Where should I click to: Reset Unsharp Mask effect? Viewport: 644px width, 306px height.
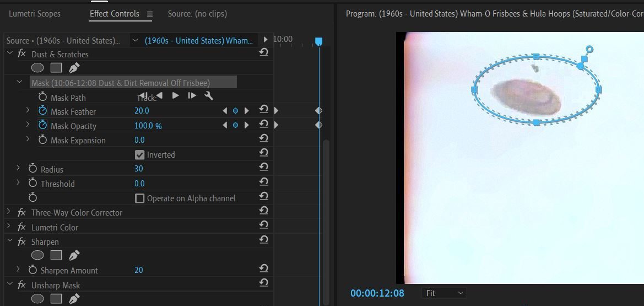coord(264,283)
